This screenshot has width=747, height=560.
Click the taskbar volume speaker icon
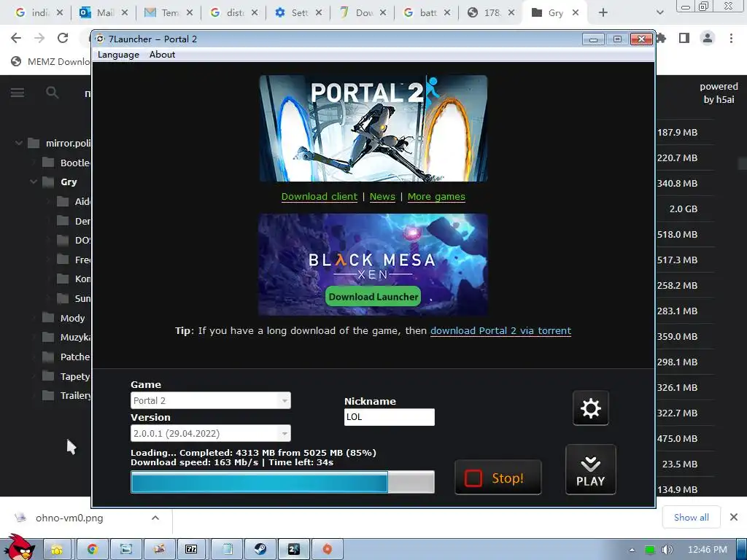[x=667, y=550]
